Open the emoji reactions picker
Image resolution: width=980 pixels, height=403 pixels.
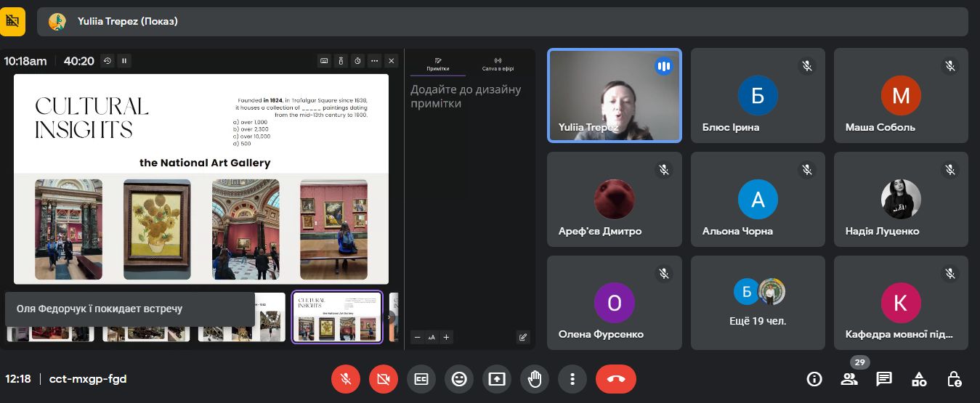[x=459, y=378]
